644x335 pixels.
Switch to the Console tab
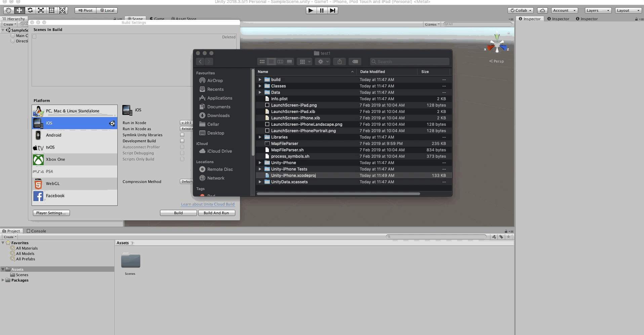pos(36,231)
